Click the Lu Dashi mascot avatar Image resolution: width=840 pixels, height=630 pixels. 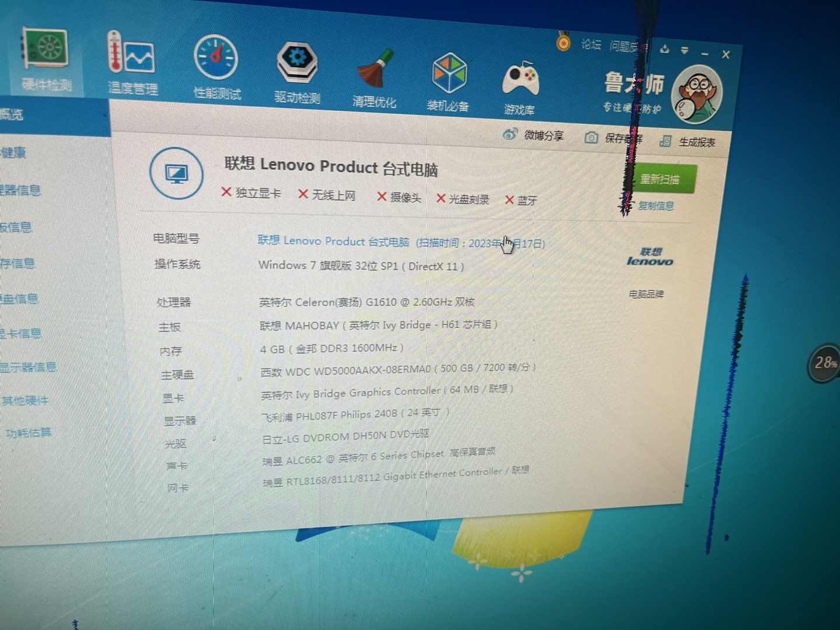click(697, 94)
